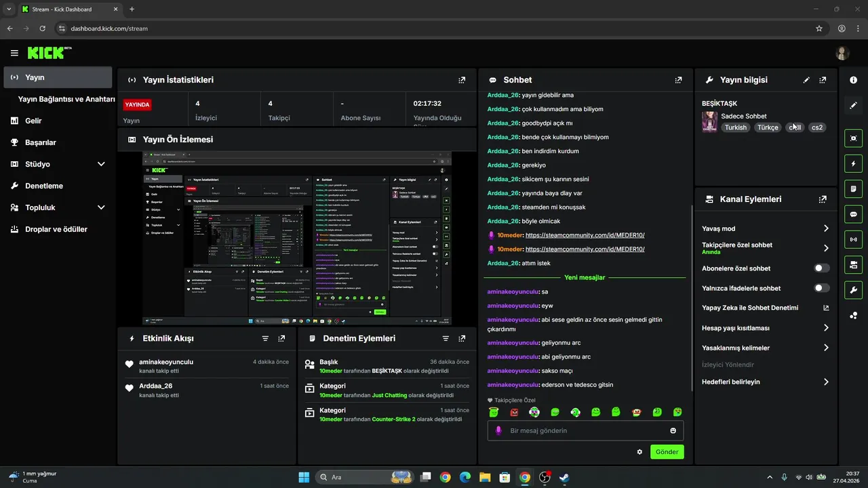Screen dimensions: 868x488
Task: Pop out the Kanal Eylemleri panel
Action: 823,199
